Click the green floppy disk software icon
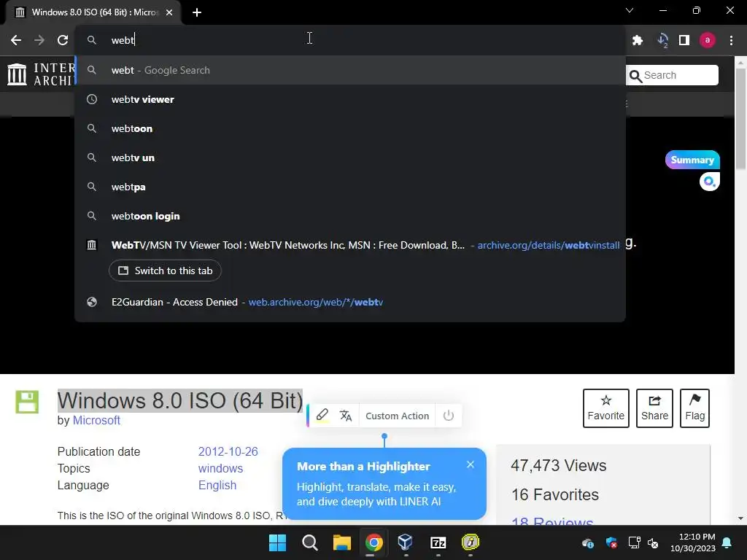 [27, 402]
